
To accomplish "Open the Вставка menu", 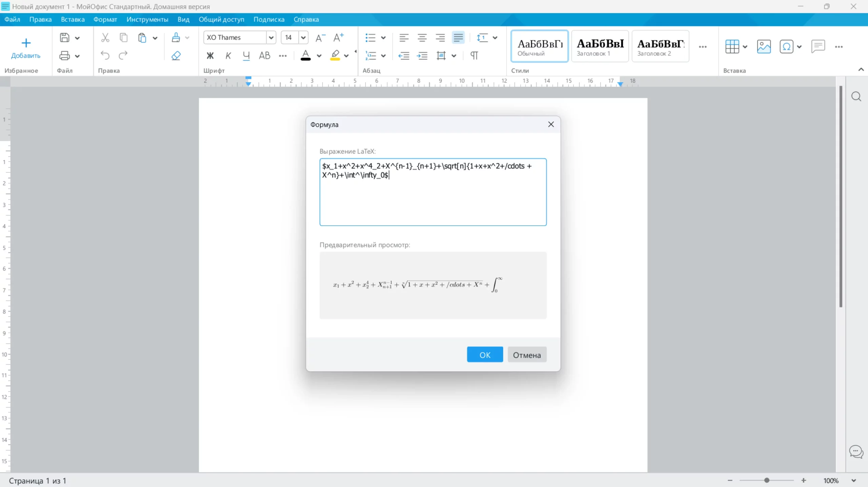I will tap(73, 19).
